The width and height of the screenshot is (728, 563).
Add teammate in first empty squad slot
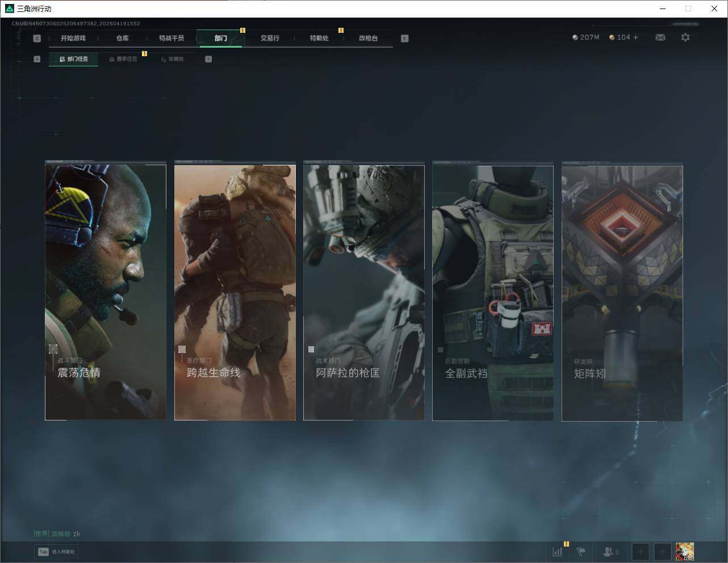point(640,551)
